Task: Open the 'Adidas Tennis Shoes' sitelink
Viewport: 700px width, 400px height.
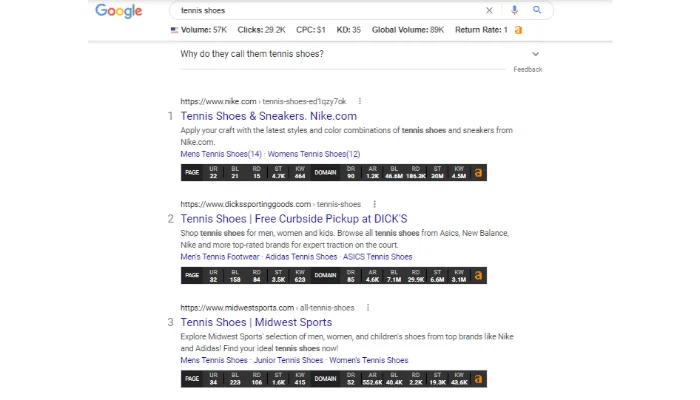Action: tap(301, 257)
